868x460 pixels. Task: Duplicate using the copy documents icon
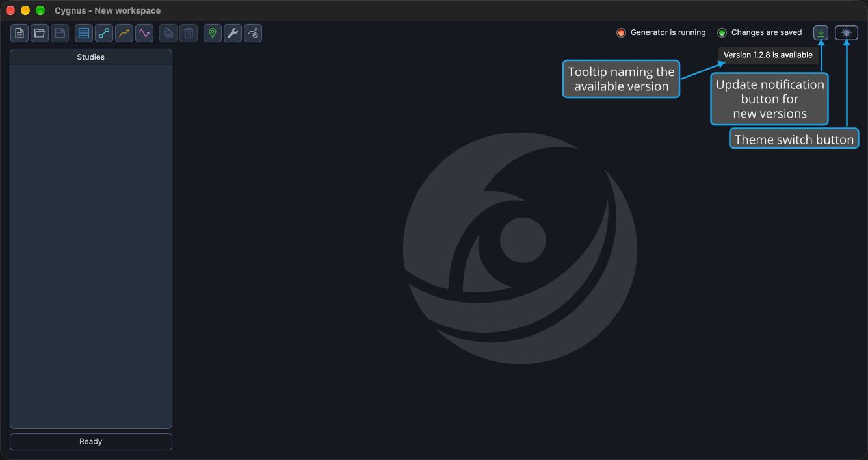(168, 33)
